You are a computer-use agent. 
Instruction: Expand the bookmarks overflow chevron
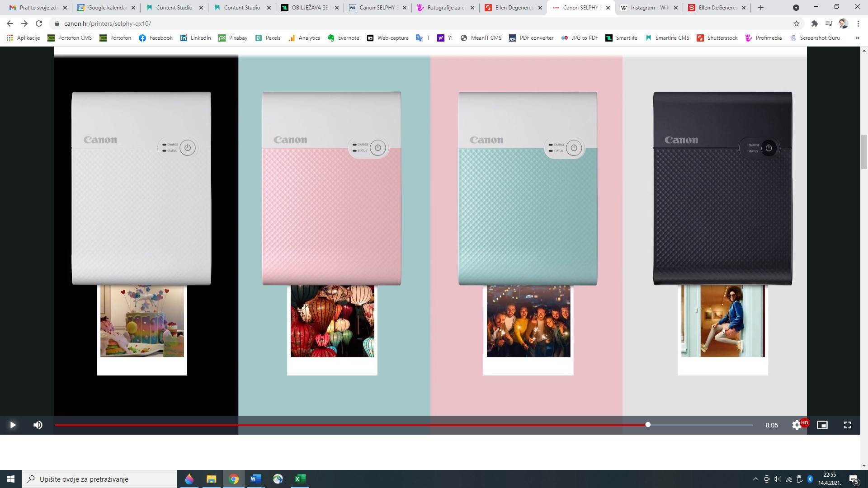point(857,38)
